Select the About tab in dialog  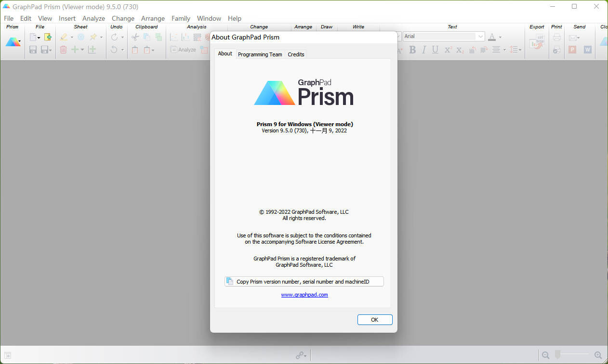click(225, 53)
